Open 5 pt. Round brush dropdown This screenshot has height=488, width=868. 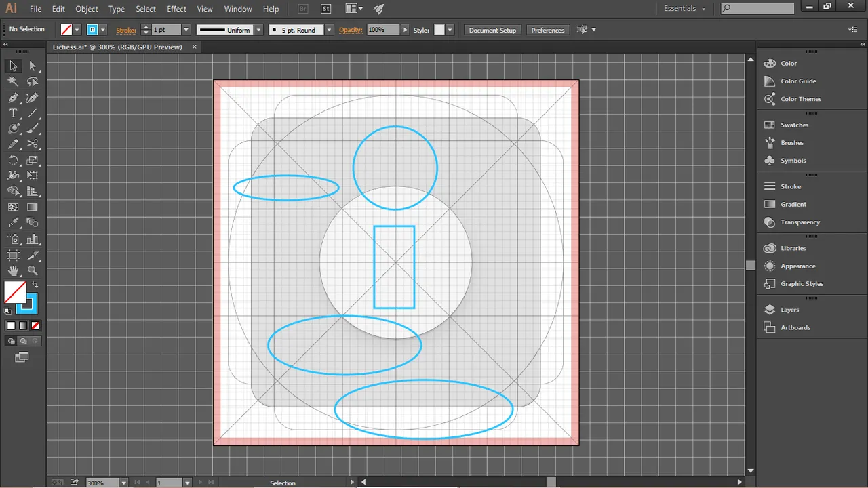(x=329, y=30)
